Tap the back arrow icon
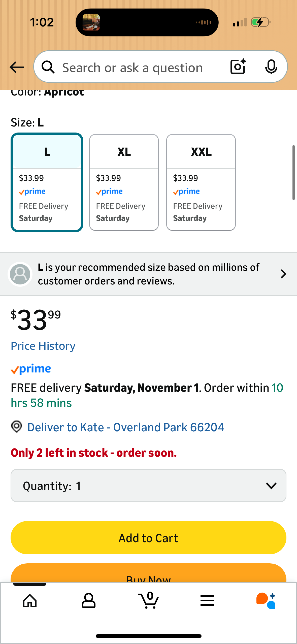This screenshot has height=644, width=297. [x=17, y=67]
